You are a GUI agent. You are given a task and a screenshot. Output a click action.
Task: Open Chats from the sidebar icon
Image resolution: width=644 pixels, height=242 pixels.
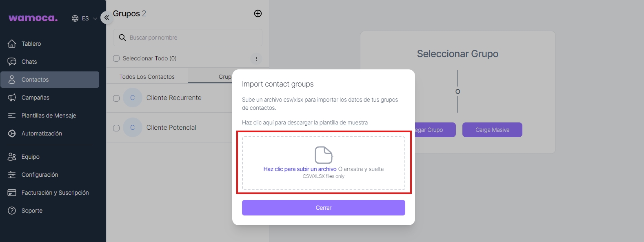tap(12, 62)
